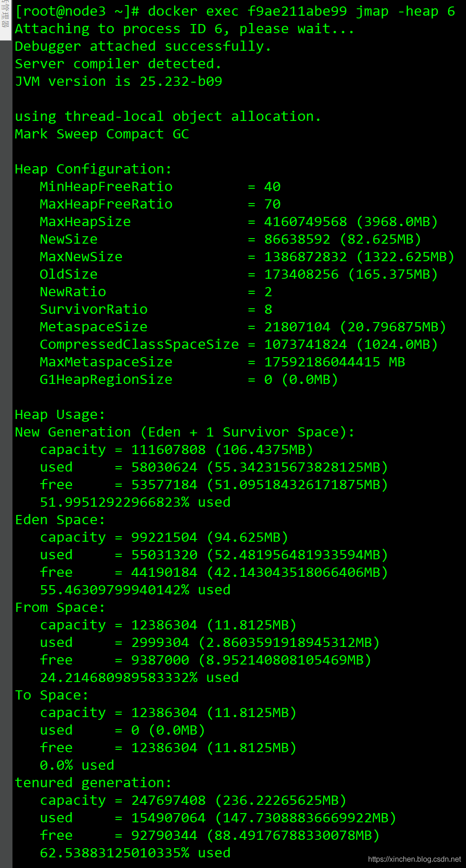The image size is (466, 868).
Task: Open the xinchen.blog.csdn.net watermark link
Action: (x=414, y=859)
